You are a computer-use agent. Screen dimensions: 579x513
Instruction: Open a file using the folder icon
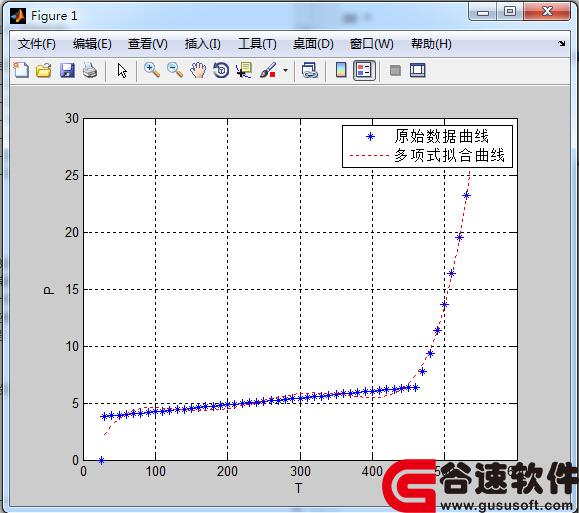coord(44,70)
